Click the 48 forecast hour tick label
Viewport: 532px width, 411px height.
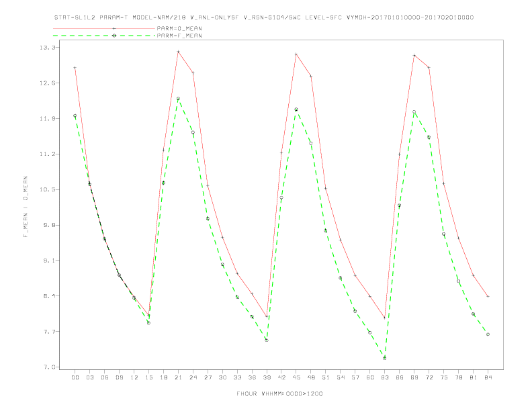point(311,377)
